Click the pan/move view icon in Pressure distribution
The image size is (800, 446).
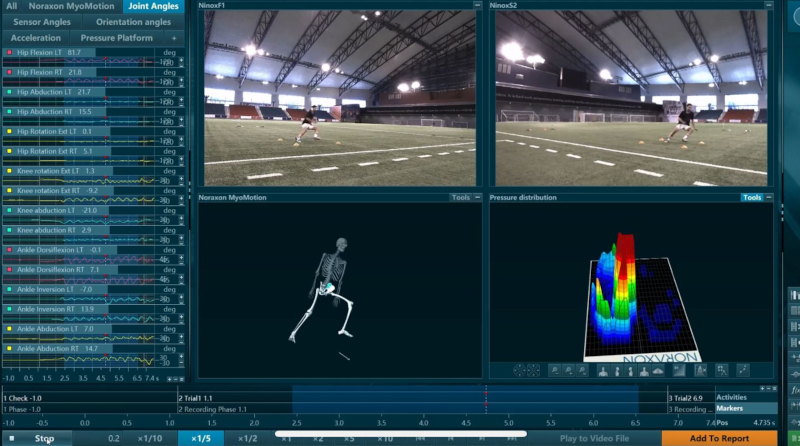click(x=519, y=370)
